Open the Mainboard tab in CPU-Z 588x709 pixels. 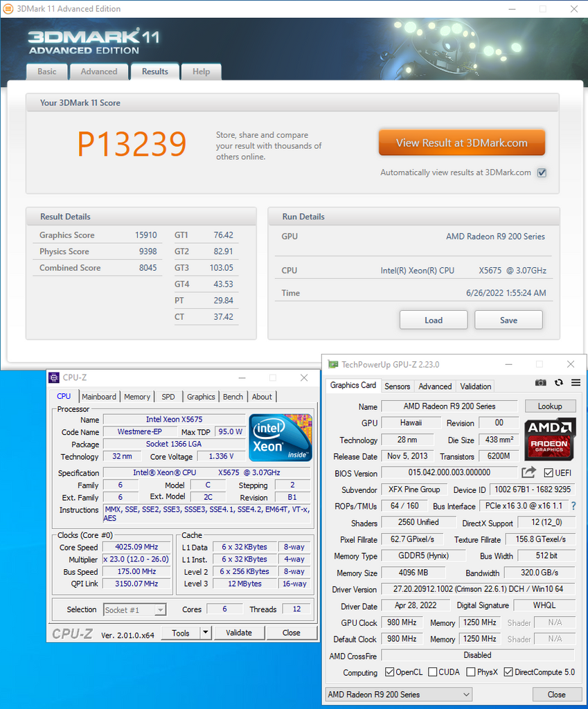coord(99,397)
